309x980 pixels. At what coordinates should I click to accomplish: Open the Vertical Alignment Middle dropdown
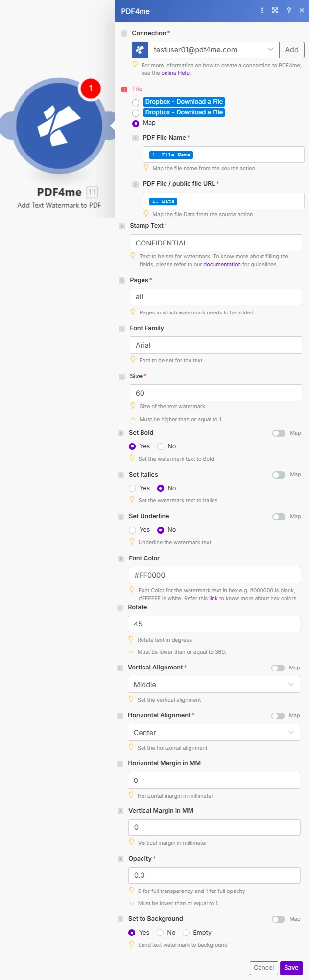pyautogui.click(x=214, y=685)
